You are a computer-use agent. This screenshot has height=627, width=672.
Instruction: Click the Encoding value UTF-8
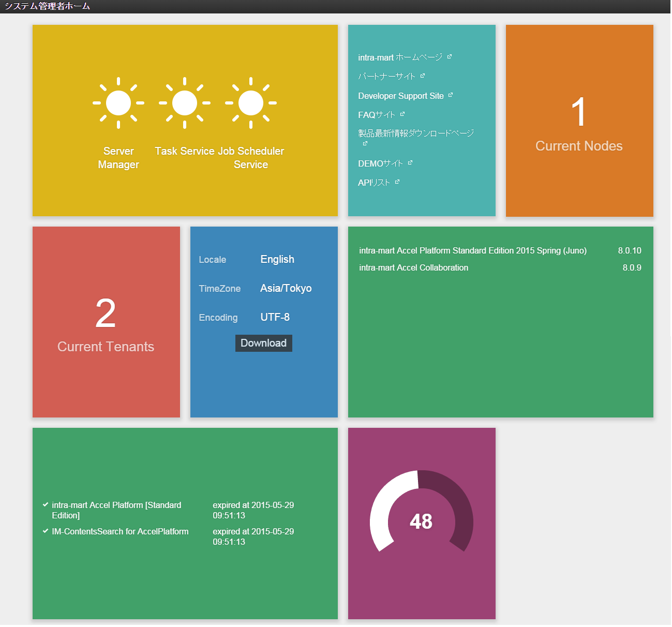275,317
